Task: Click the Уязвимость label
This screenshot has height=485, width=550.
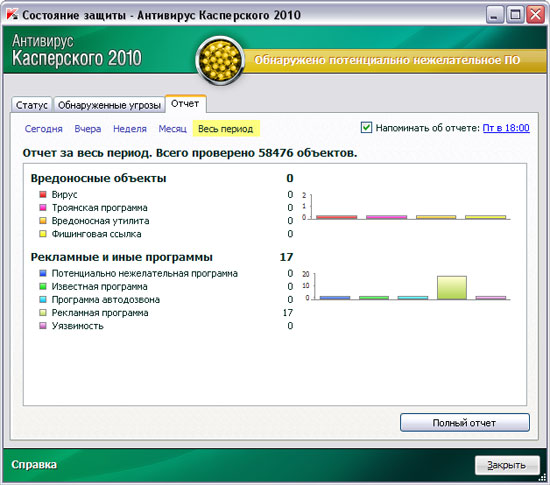Action: (78, 326)
